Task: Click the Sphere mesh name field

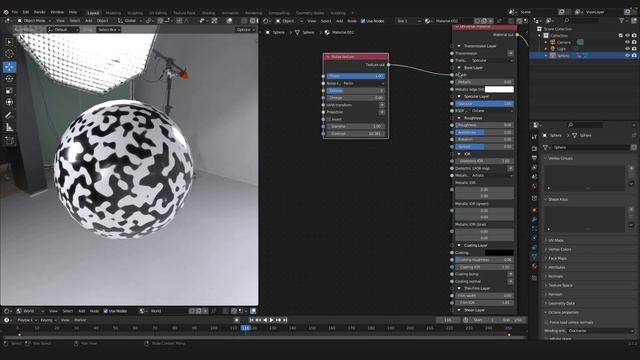Action: coord(591,147)
